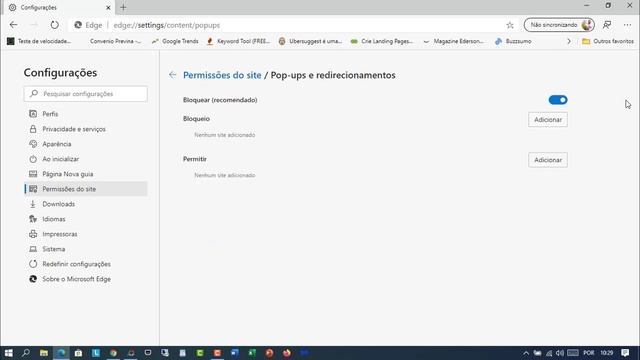
Task: Open Firefox from the taskbar
Action: [x=287, y=353]
